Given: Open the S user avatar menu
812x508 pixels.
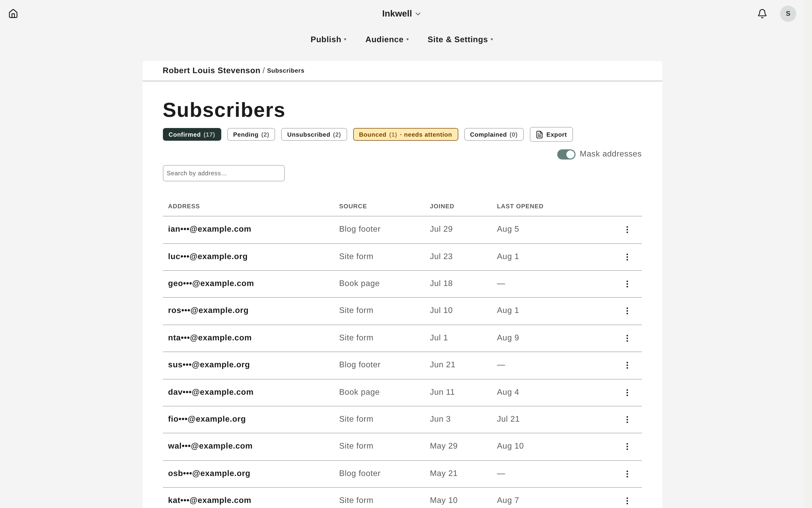Looking at the screenshot, I should pos(788,14).
